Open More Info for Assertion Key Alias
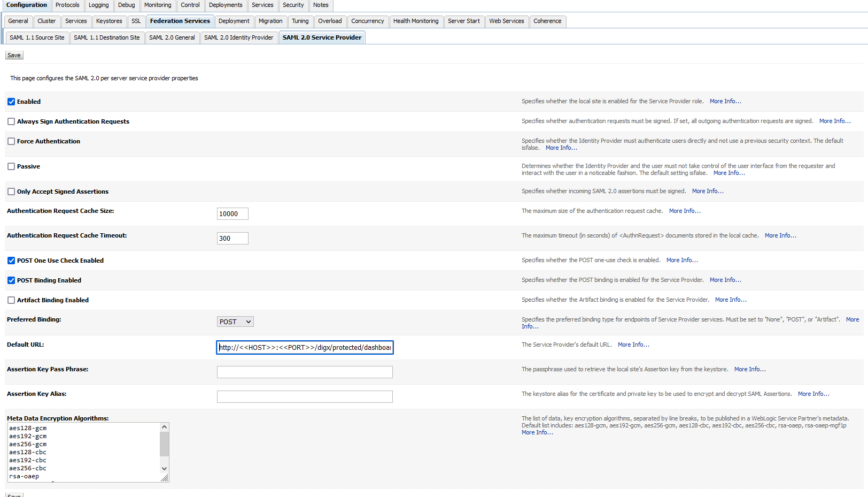The width and height of the screenshot is (868, 497). (x=813, y=394)
